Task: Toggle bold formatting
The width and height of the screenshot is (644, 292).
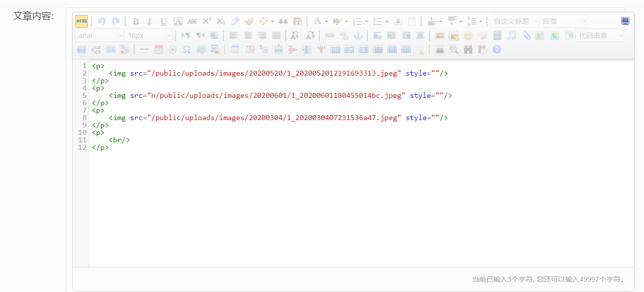Action: (x=136, y=21)
